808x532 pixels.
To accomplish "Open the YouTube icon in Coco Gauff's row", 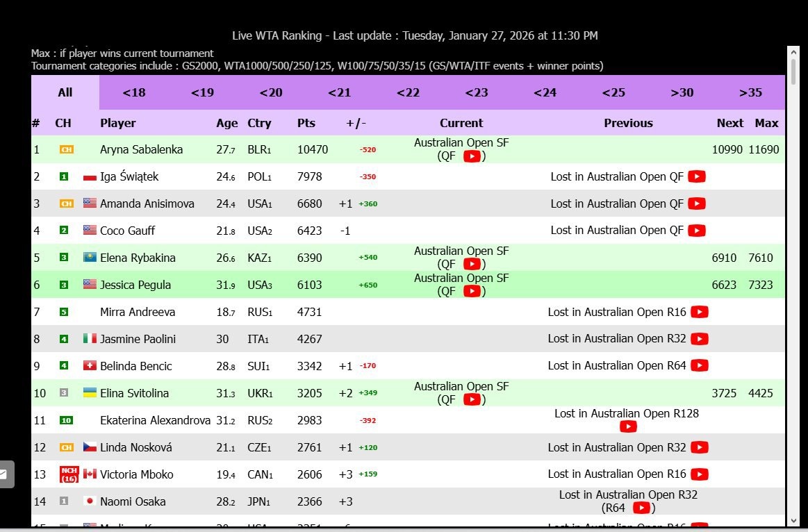I will [x=697, y=230].
